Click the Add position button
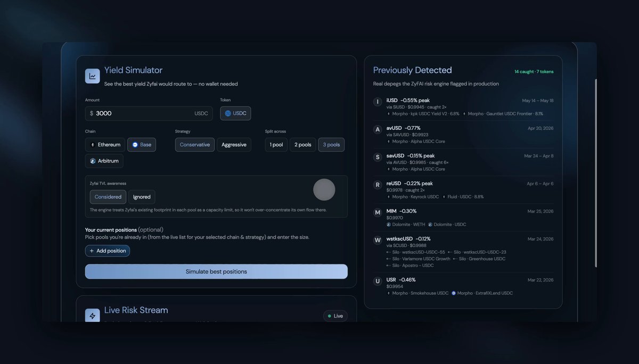Image resolution: width=639 pixels, height=364 pixels. [x=108, y=251]
